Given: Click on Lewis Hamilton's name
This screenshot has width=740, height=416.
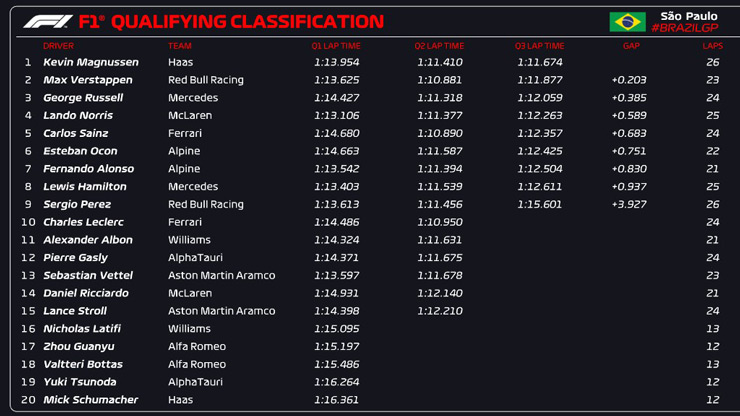Looking at the screenshot, I should point(85,187).
